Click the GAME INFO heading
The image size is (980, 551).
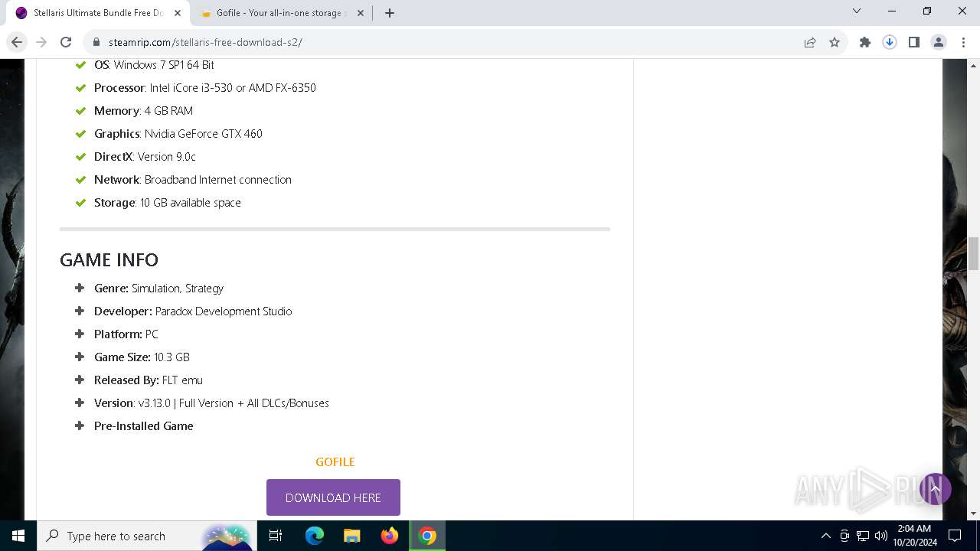tap(109, 259)
